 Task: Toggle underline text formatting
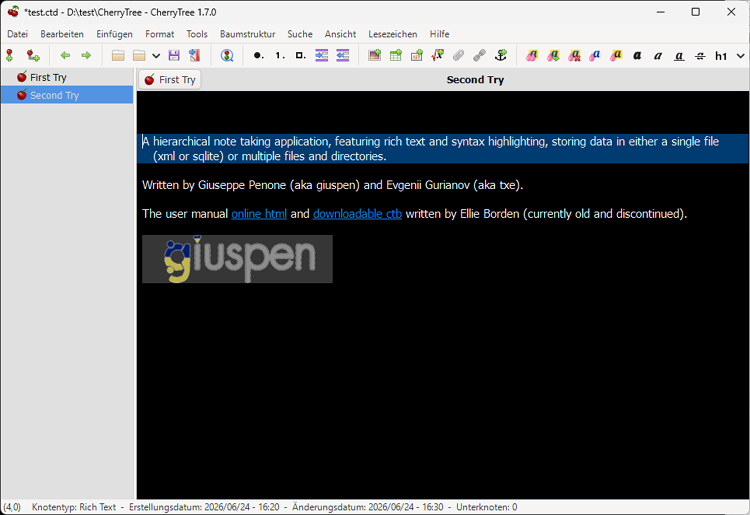click(679, 56)
